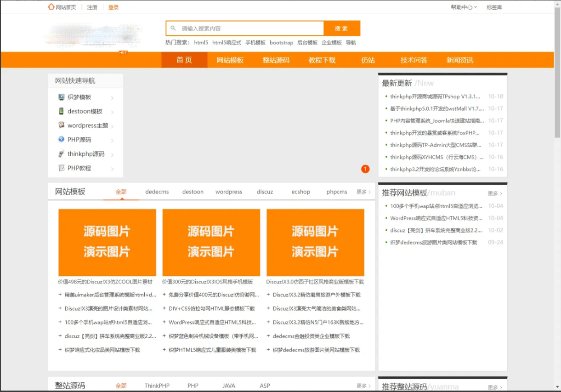561x392 pixels.
Task: Click the wordpress主题 icon
Action: 62,125
